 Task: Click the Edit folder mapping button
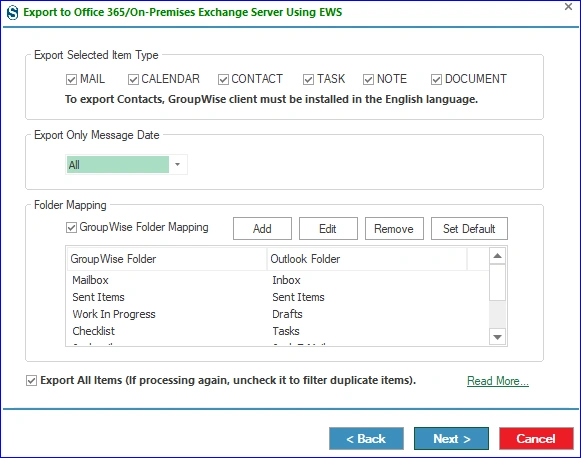click(x=328, y=229)
